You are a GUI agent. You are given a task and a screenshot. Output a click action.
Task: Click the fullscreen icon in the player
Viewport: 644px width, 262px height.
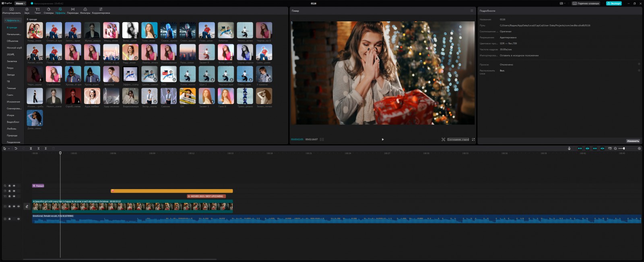point(473,139)
